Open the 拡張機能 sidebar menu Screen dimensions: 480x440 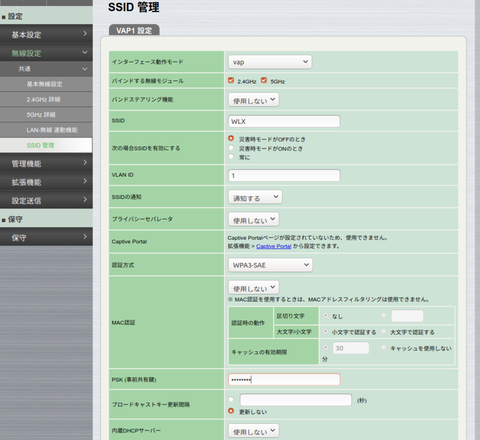coord(46,182)
